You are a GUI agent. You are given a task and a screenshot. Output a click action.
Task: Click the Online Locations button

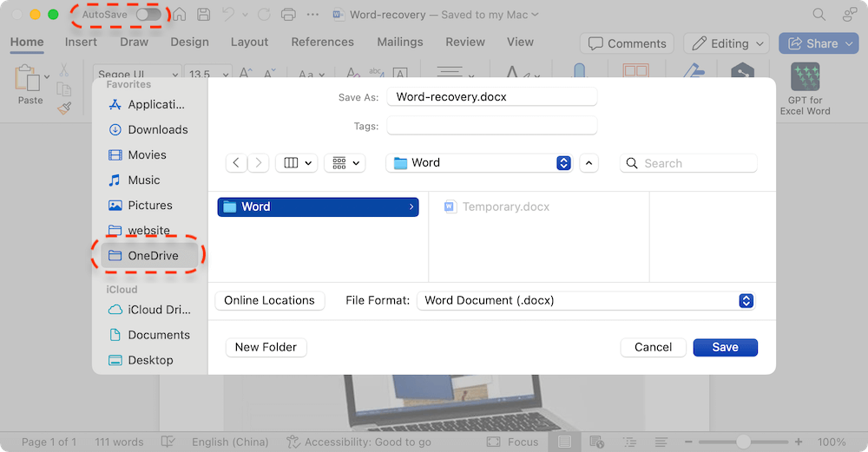coord(270,300)
